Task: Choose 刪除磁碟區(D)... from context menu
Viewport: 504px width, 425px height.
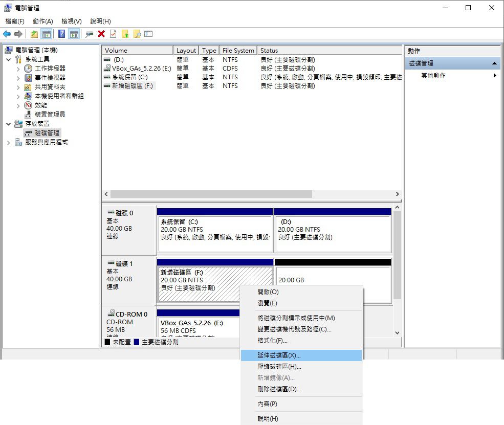Action: (301, 389)
